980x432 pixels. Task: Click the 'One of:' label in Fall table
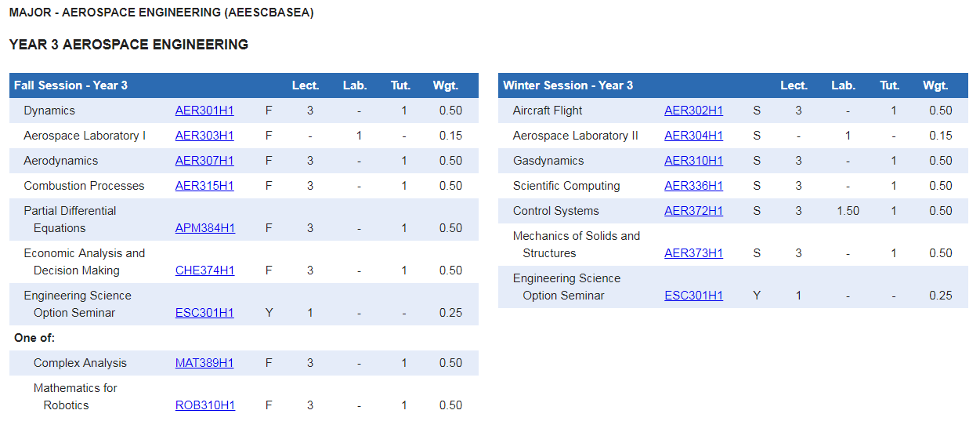coord(34,338)
